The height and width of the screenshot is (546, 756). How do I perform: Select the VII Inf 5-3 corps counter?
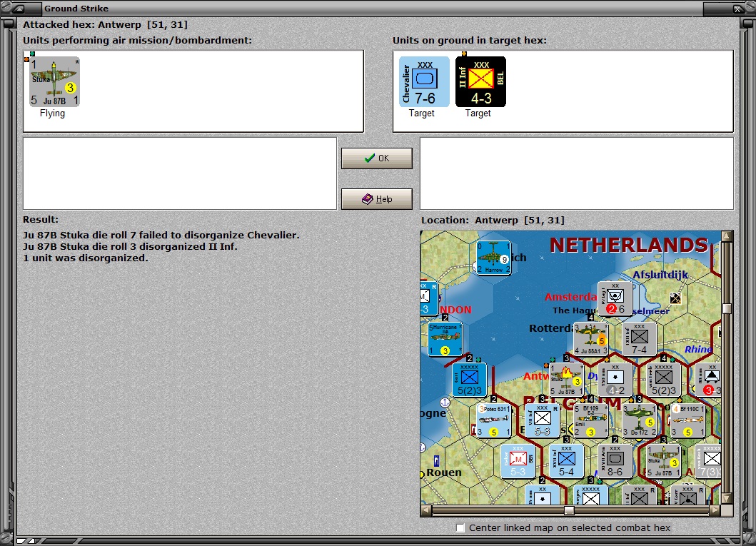tap(542, 420)
